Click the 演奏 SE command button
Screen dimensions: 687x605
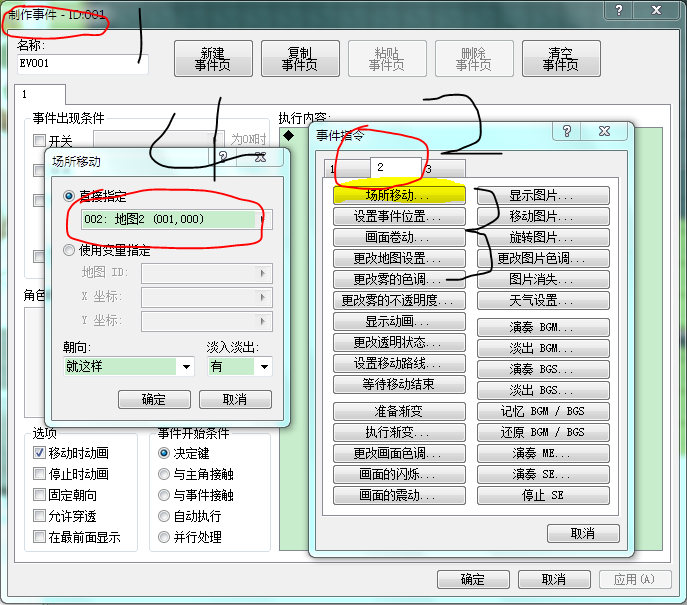(x=543, y=474)
